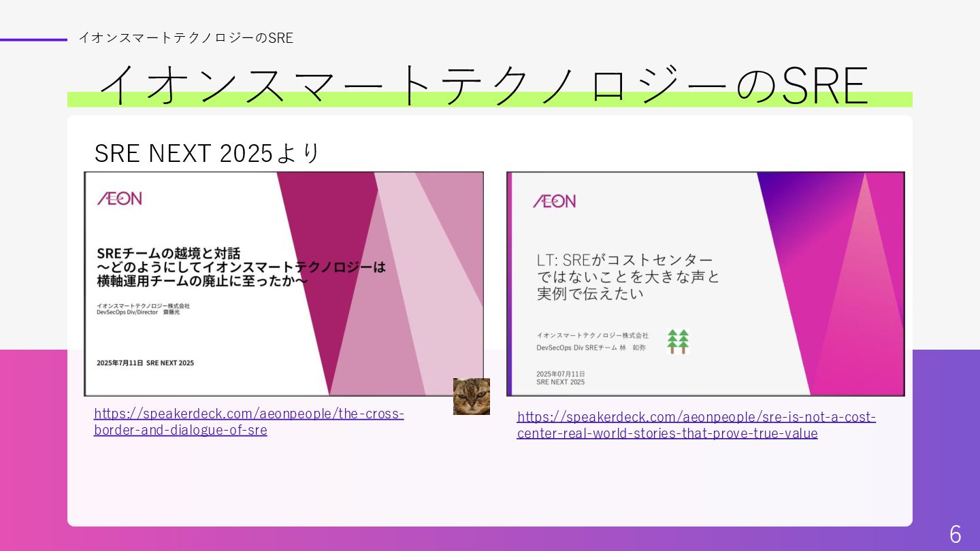Click the date 2025年07月11日 on right slide
This screenshot has width=980, height=551.
tap(561, 374)
